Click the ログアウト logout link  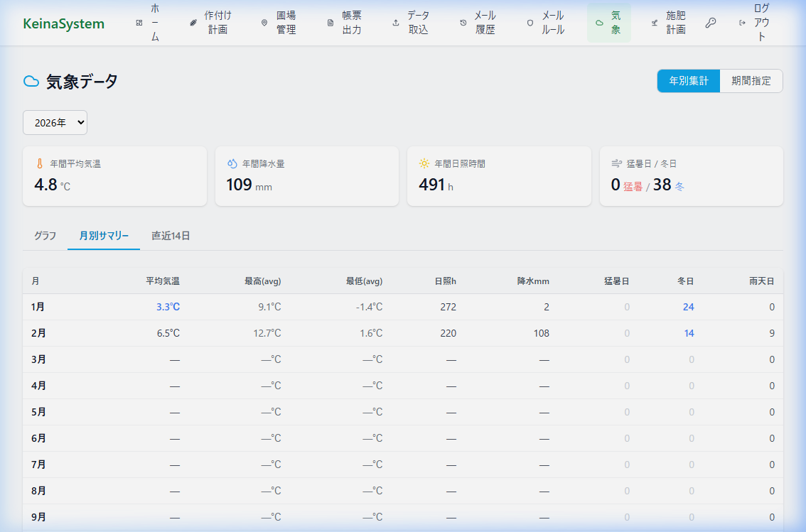(756, 23)
